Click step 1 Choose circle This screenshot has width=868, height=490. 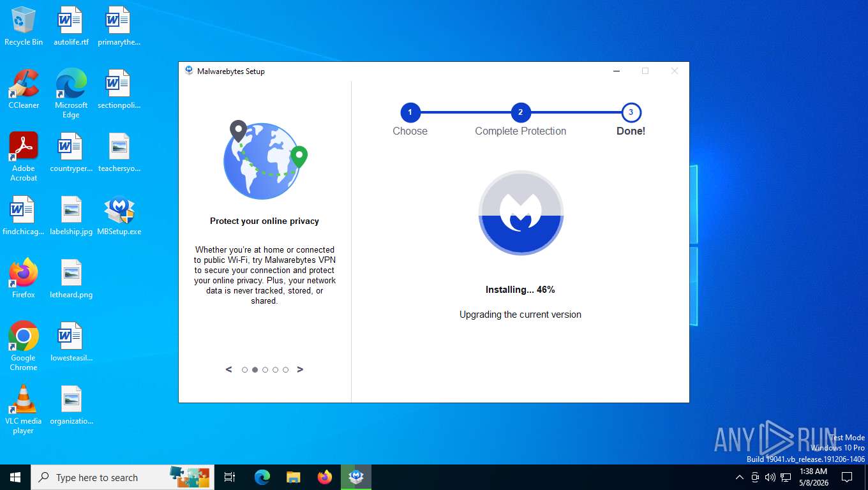pos(410,113)
